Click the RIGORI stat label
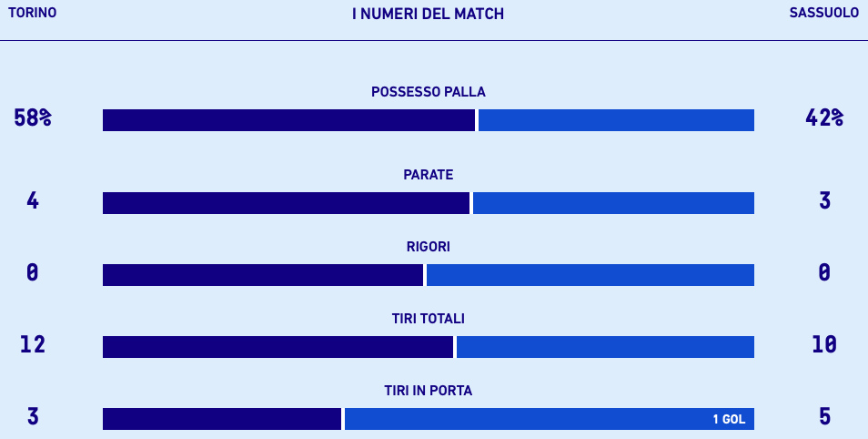The image size is (868, 439). tap(428, 247)
